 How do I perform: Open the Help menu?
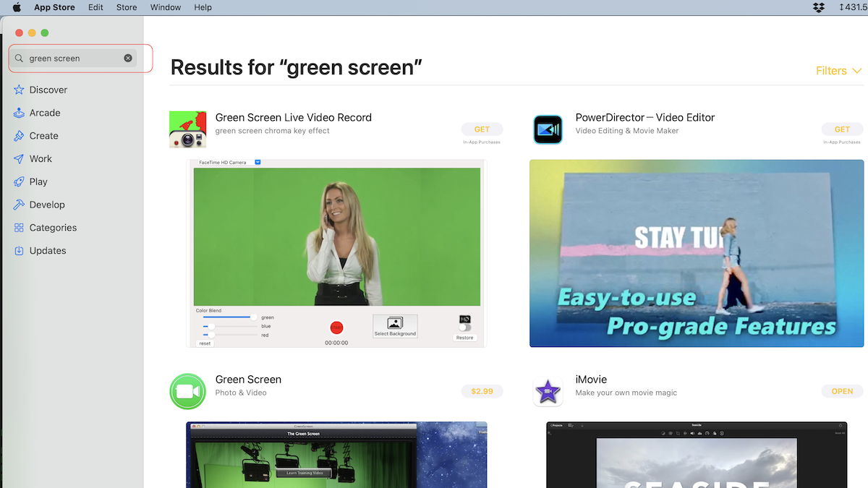(203, 7)
